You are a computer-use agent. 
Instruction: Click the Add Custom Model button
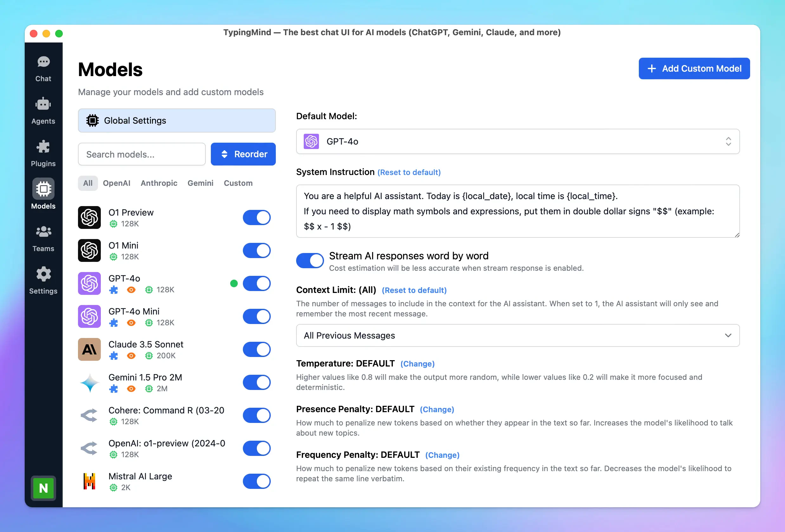(694, 68)
